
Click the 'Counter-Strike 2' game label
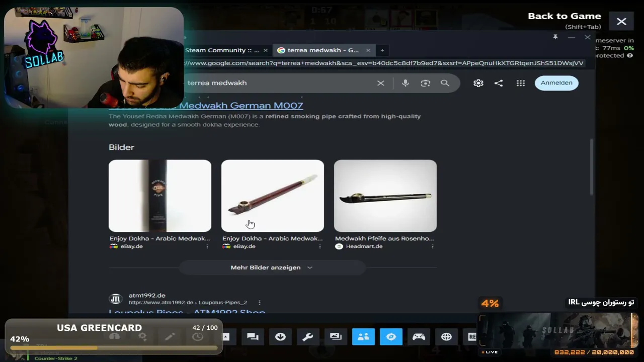pyautogui.click(x=56, y=358)
